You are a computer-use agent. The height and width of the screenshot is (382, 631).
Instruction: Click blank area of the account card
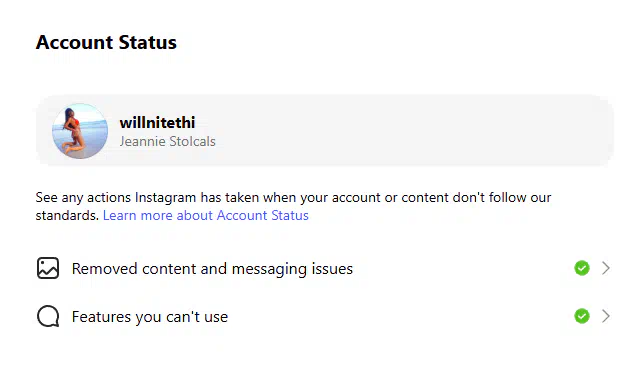point(402,131)
